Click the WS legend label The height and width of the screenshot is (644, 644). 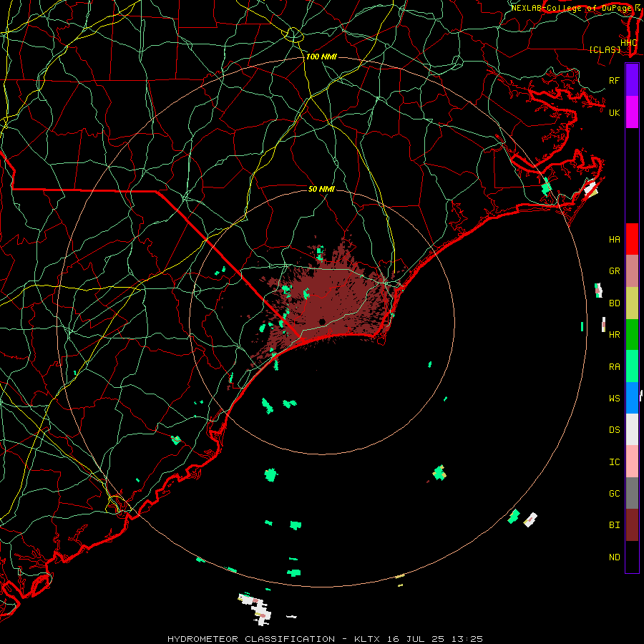coord(614,399)
